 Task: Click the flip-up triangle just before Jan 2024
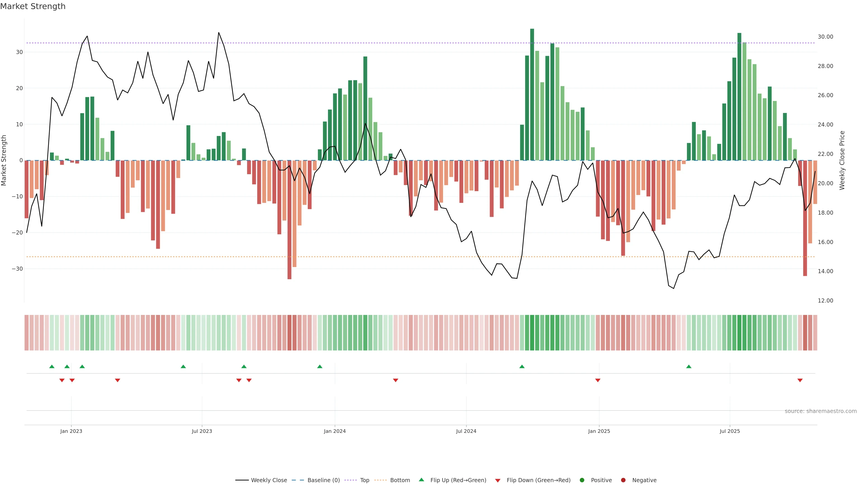(x=320, y=366)
